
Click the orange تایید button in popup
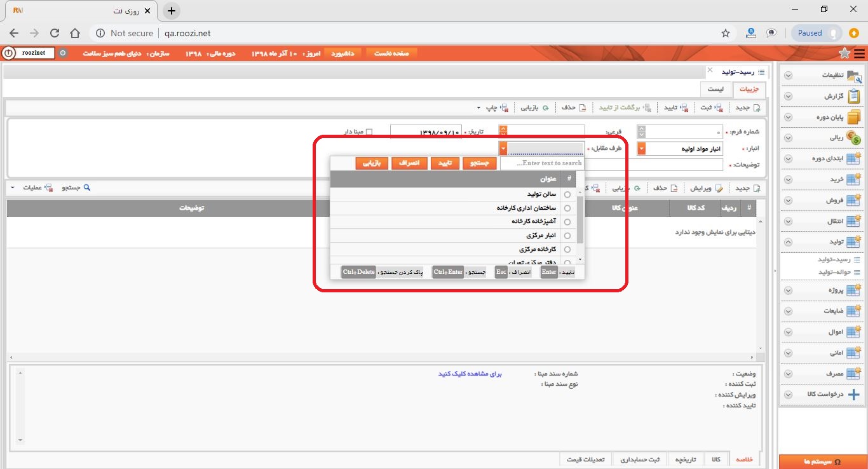pyautogui.click(x=444, y=163)
